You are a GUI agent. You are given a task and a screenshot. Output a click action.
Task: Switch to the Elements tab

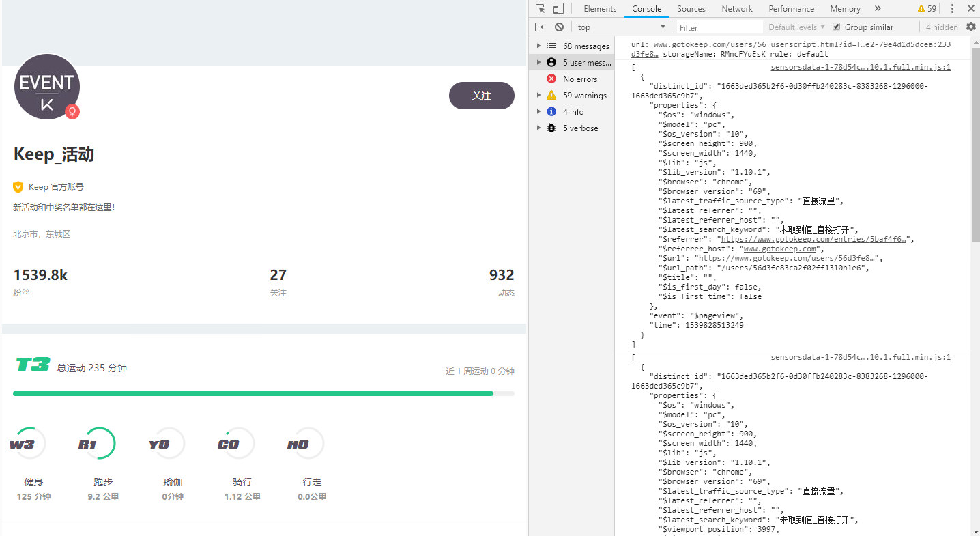pos(600,9)
